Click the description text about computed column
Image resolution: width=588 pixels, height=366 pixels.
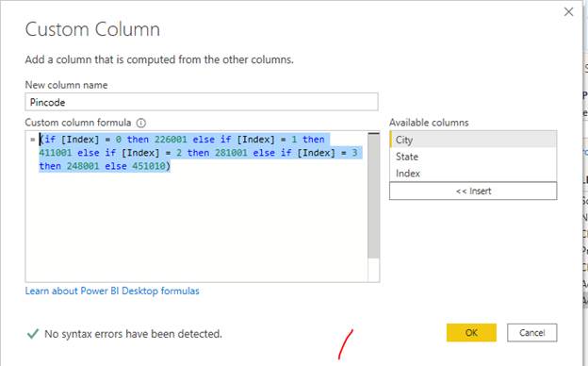(x=159, y=59)
